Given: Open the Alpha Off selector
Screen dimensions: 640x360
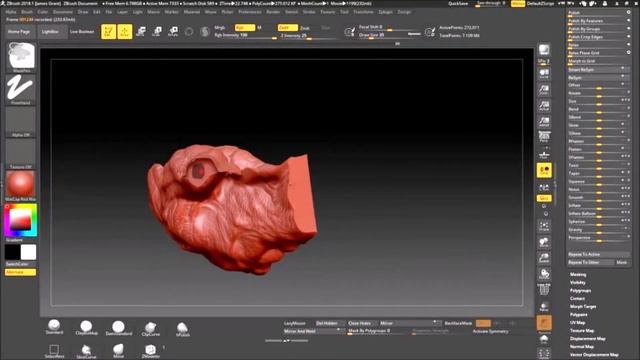Looking at the screenshot, I should (20, 122).
